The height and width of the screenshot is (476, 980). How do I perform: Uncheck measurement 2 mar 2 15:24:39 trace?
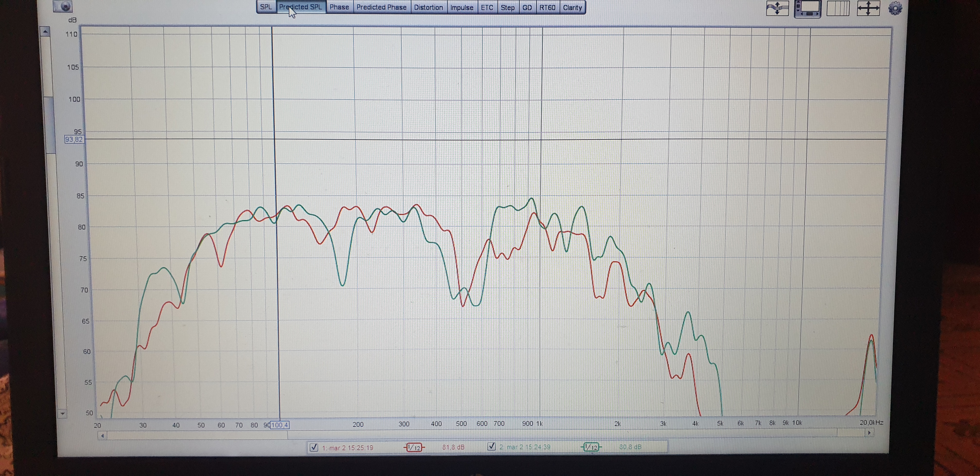[491, 446]
